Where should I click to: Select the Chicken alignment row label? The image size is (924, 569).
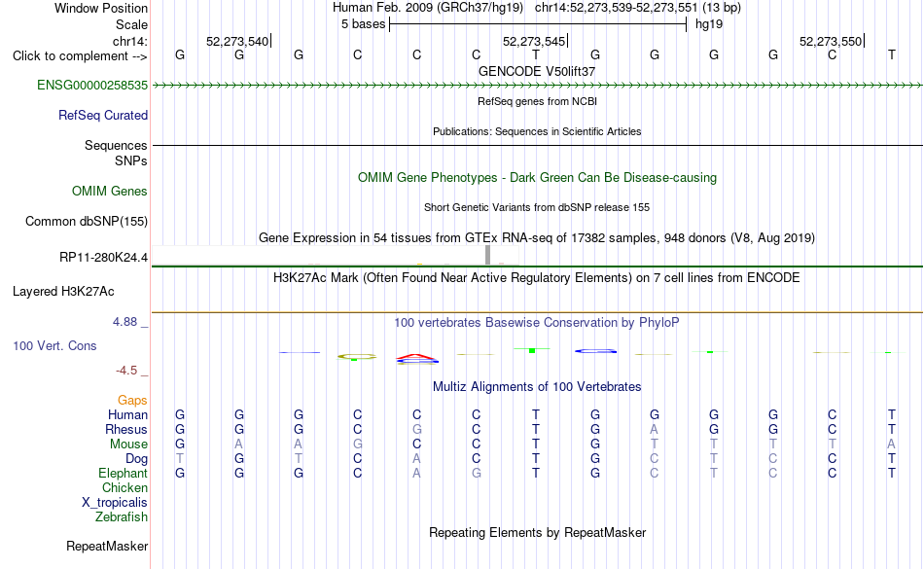click(124, 487)
